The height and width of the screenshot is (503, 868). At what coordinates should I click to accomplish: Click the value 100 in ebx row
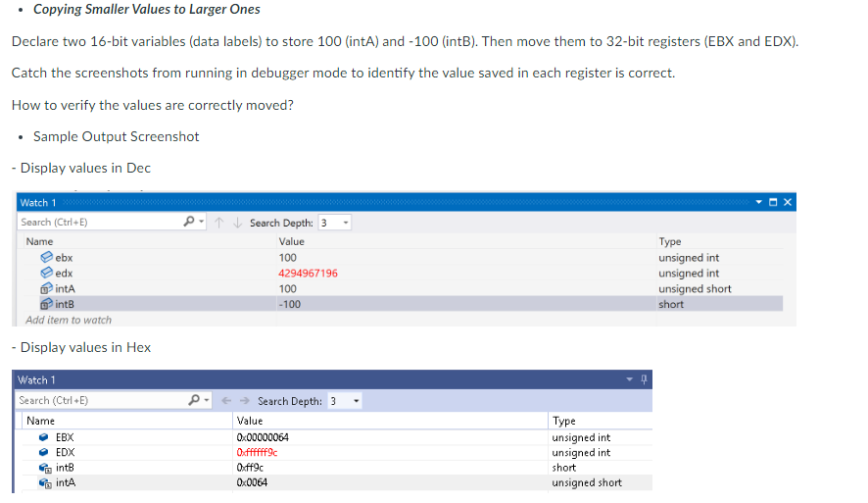tap(287, 258)
